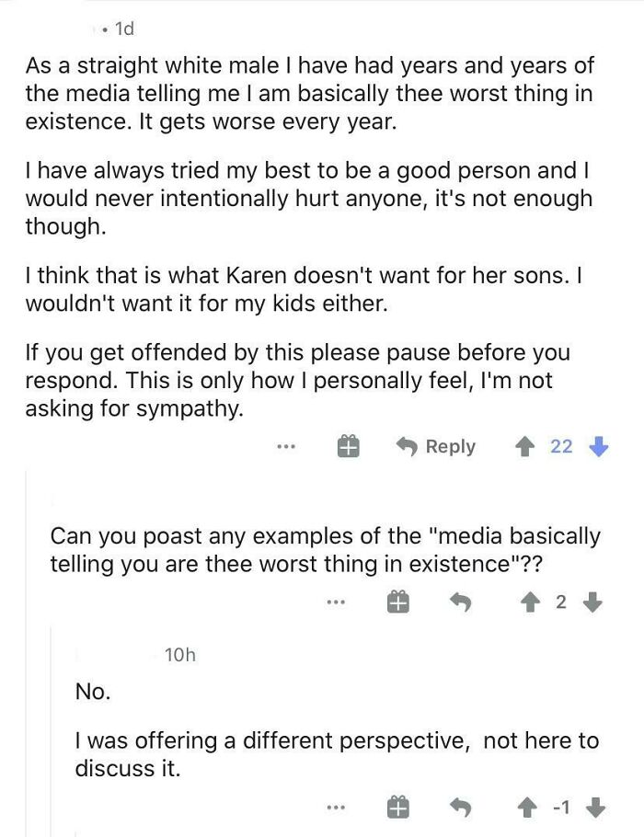Viewport: 644px width, 837px height.
Task: Award gift icon on the 2-point comment
Action: click(397, 603)
